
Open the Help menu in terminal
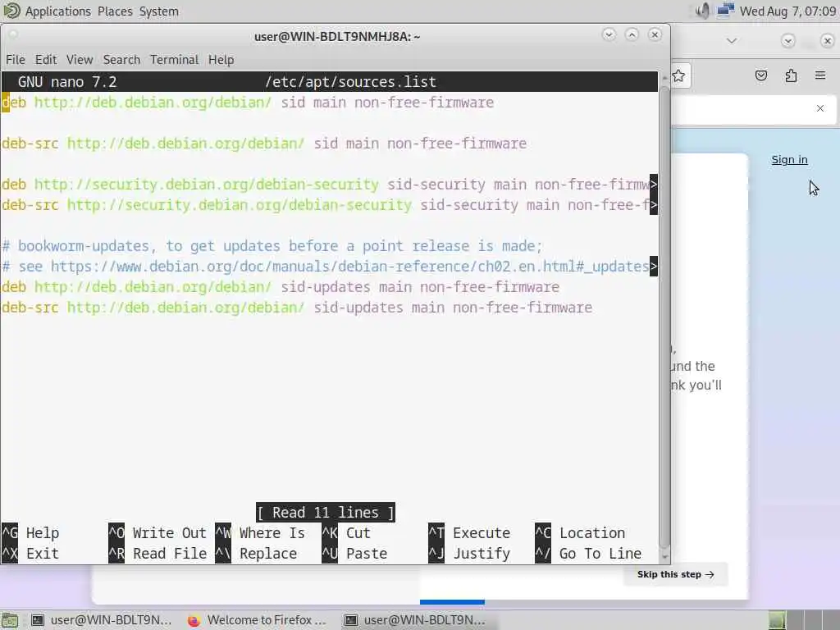pyautogui.click(x=221, y=59)
